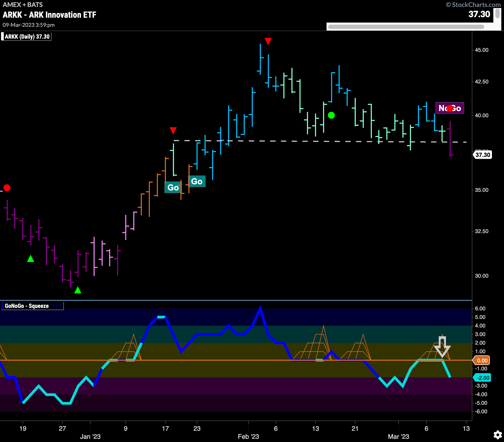Click the 19 date tick label

tap(23, 428)
